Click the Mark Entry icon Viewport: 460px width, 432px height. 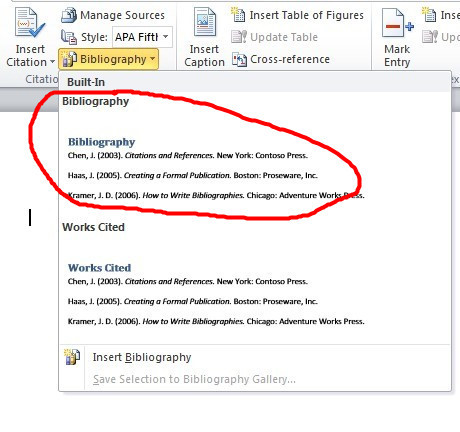click(398, 23)
